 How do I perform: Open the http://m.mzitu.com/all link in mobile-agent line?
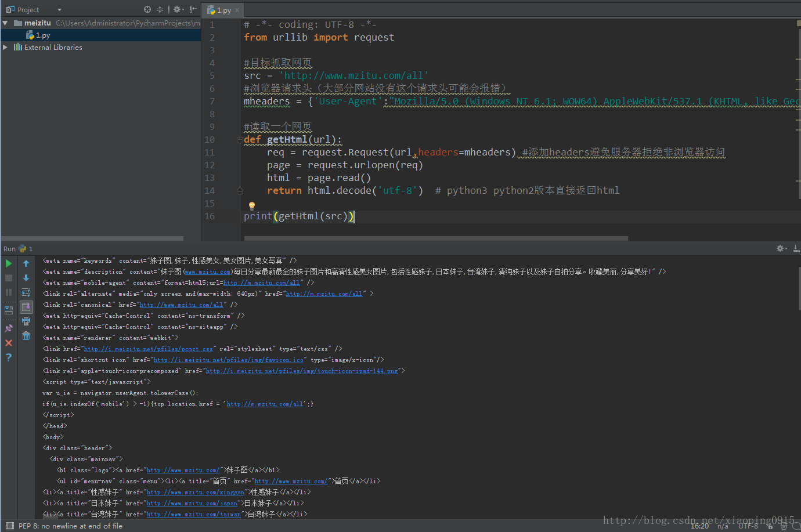pos(262,283)
